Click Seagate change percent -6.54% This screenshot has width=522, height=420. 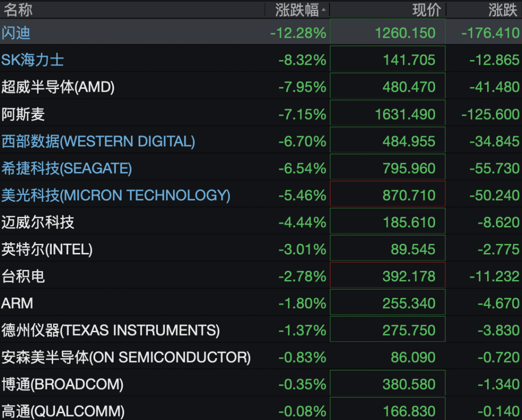[302, 168]
